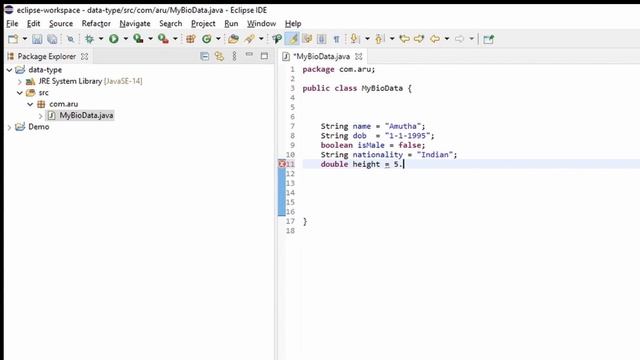640x360 pixels.
Task: Save the file with the Save icon
Action: point(37,39)
